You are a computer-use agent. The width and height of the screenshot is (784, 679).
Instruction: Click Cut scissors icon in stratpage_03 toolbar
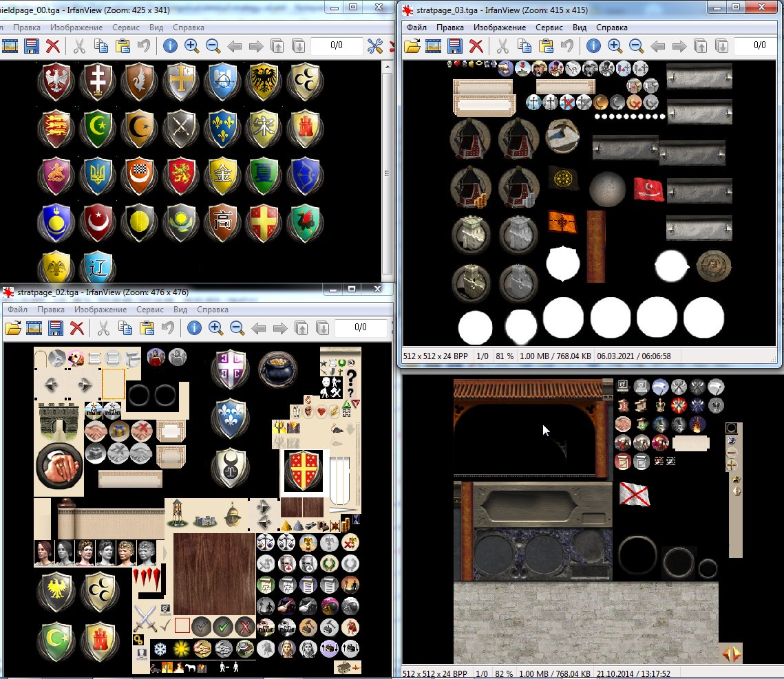(x=502, y=47)
